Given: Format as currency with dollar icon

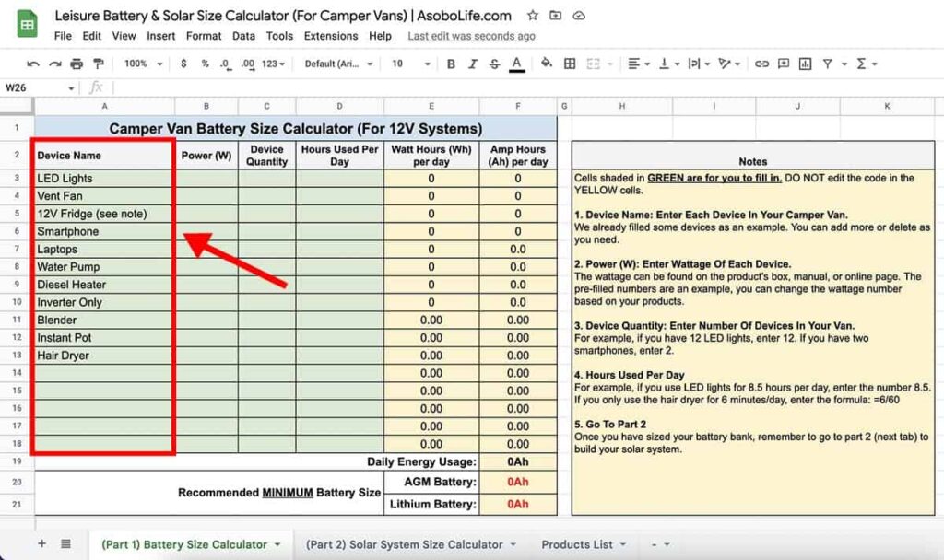Looking at the screenshot, I should 183,64.
